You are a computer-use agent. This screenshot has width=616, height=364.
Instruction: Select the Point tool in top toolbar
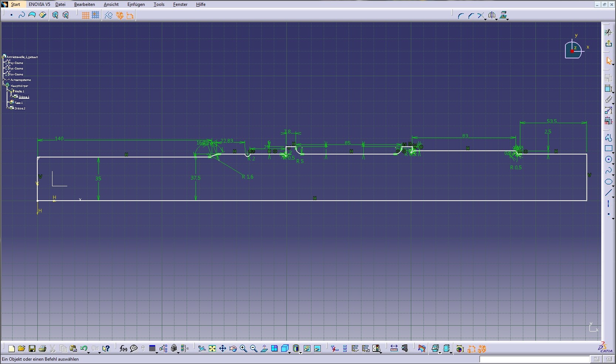11,15
